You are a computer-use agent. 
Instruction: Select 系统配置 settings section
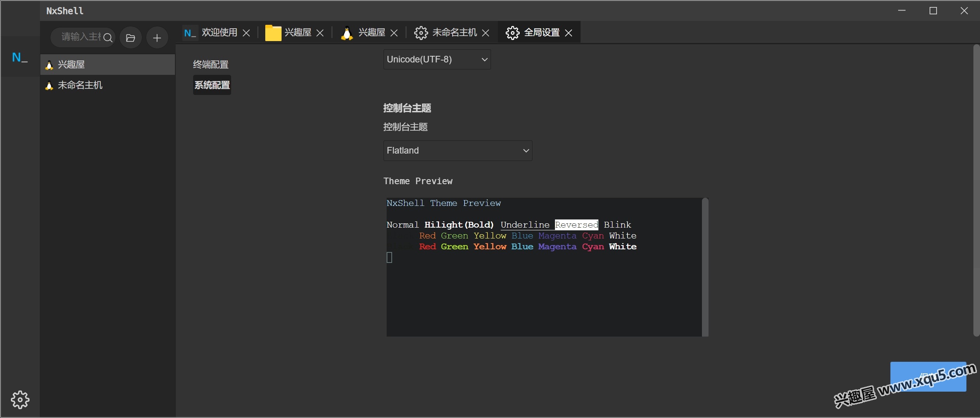pos(212,85)
